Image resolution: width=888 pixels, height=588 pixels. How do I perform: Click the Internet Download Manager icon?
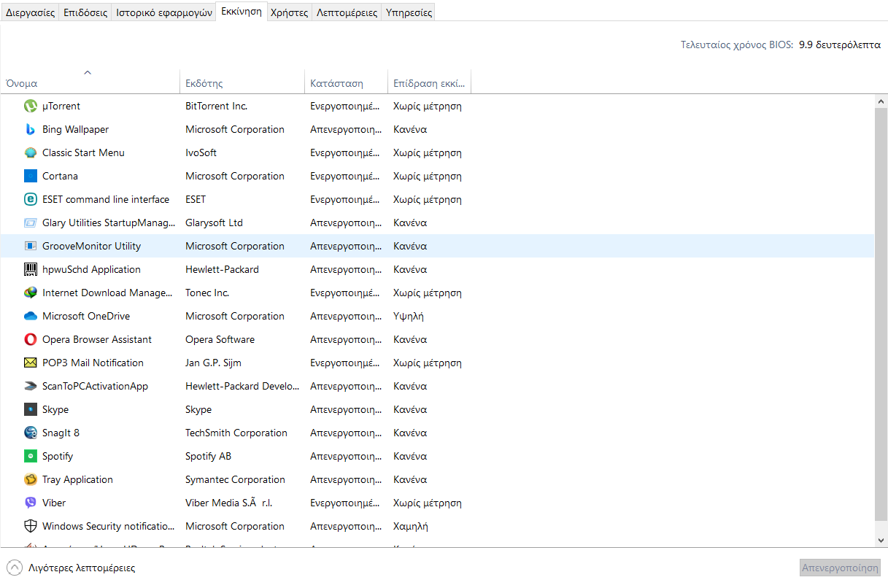click(31, 293)
